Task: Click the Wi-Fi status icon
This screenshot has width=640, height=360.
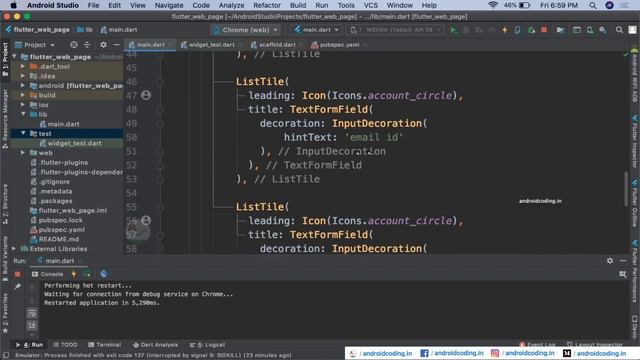Action: pyautogui.click(x=493, y=5)
